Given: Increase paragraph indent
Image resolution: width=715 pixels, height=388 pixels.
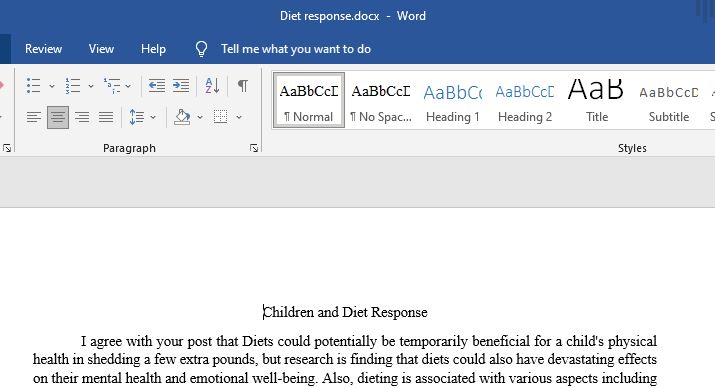Looking at the screenshot, I should click(x=181, y=86).
